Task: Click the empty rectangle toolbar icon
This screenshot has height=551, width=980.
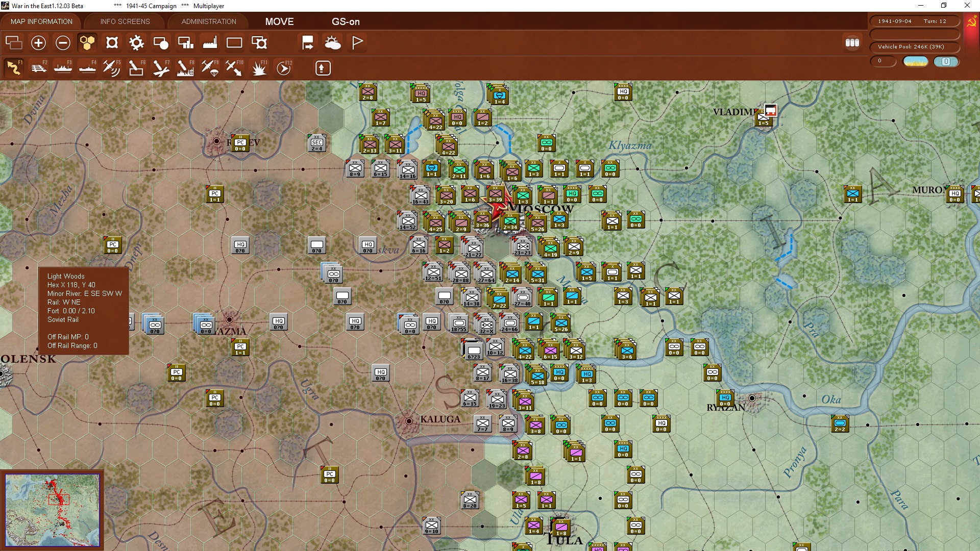Action: [234, 43]
